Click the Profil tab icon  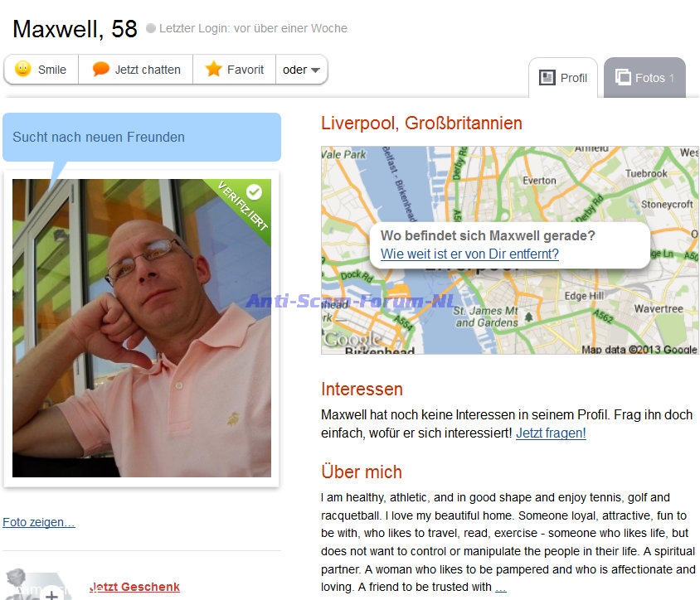pyautogui.click(x=547, y=78)
